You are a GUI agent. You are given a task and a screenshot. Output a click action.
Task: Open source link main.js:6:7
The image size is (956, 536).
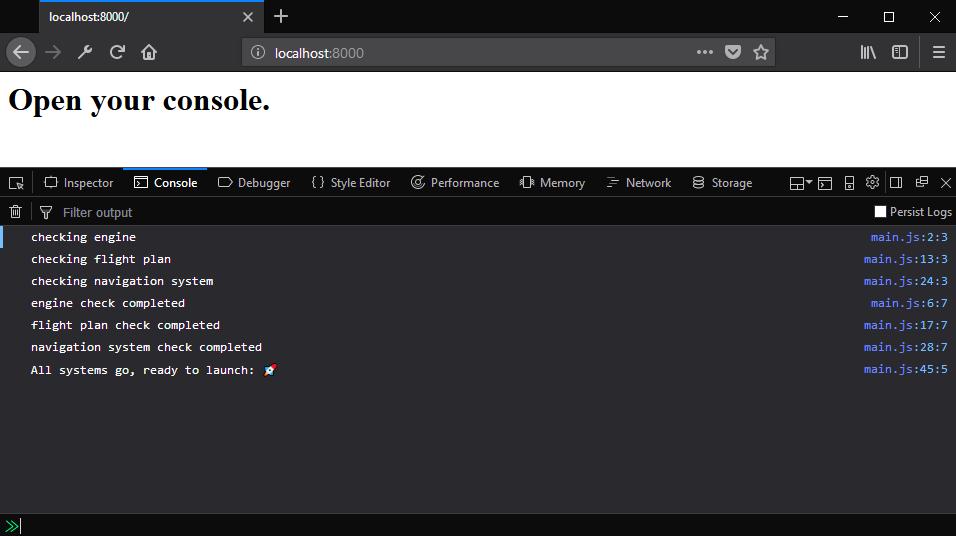[909, 303]
